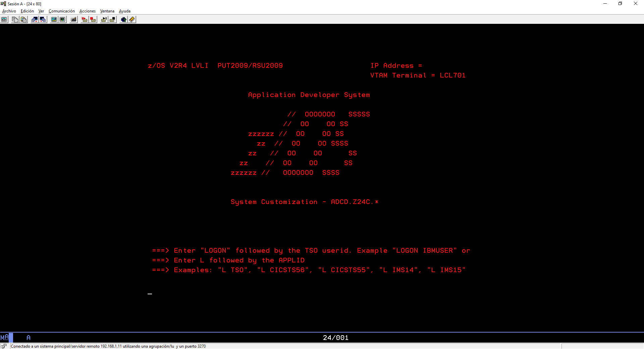This screenshot has height=349, width=644.
Task: Open the keyboard remap icon
Action: coord(73,19)
